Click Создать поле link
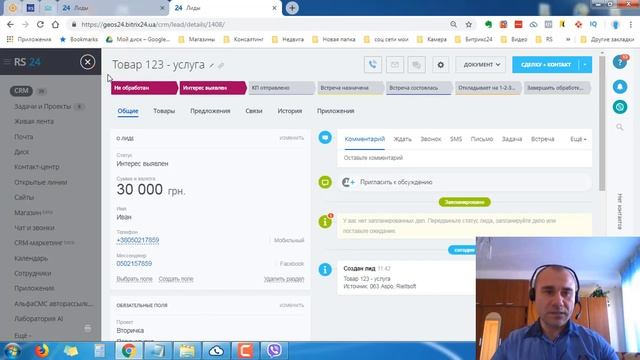640x360 pixels. [176, 279]
